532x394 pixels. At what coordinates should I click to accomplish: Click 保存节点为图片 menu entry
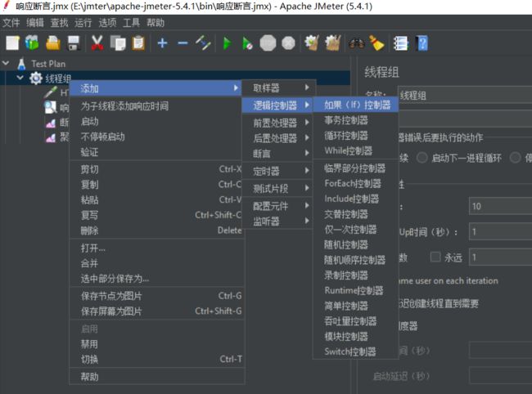(x=157, y=296)
